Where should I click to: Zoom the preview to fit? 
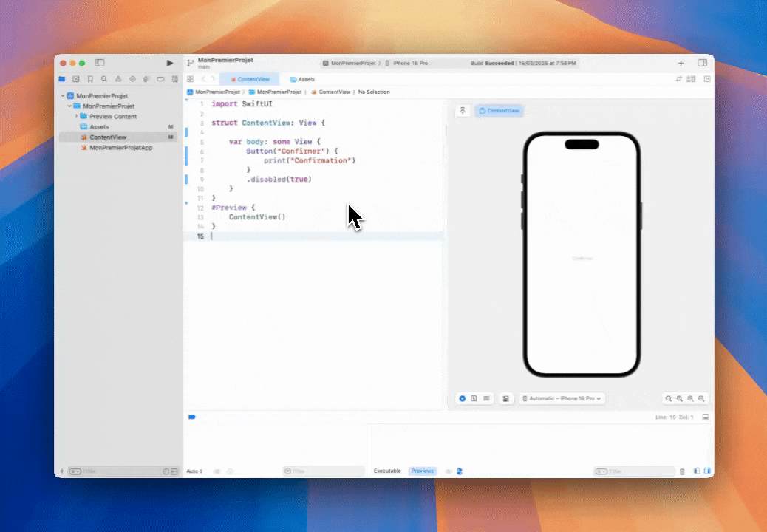point(690,398)
